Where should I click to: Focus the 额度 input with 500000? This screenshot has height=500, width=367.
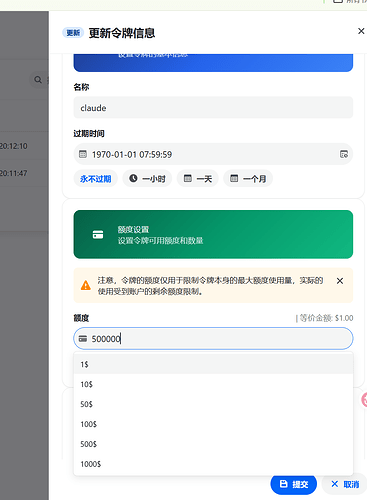coord(213,339)
